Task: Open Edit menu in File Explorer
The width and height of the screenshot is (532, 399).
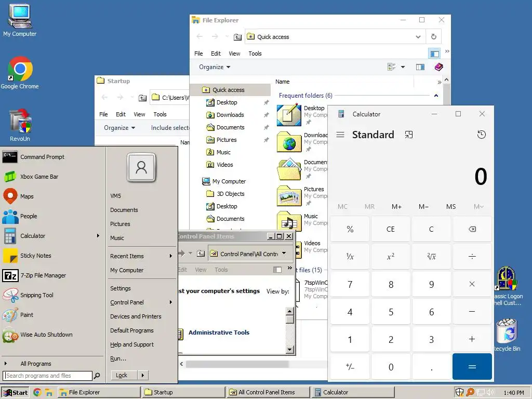Action: [216, 54]
